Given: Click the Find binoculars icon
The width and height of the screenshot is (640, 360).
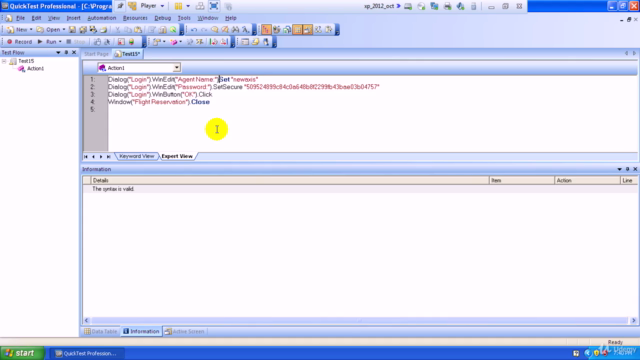Looking at the screenshot, I should click(236, 29).
